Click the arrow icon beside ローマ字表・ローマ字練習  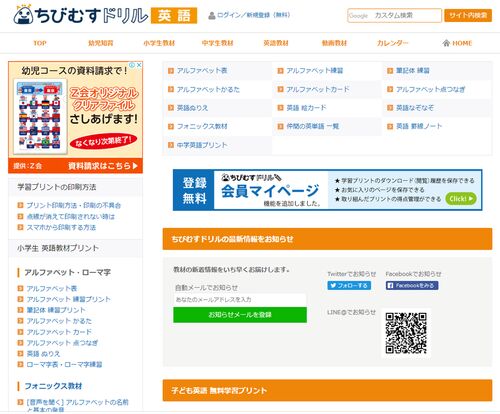20,365
